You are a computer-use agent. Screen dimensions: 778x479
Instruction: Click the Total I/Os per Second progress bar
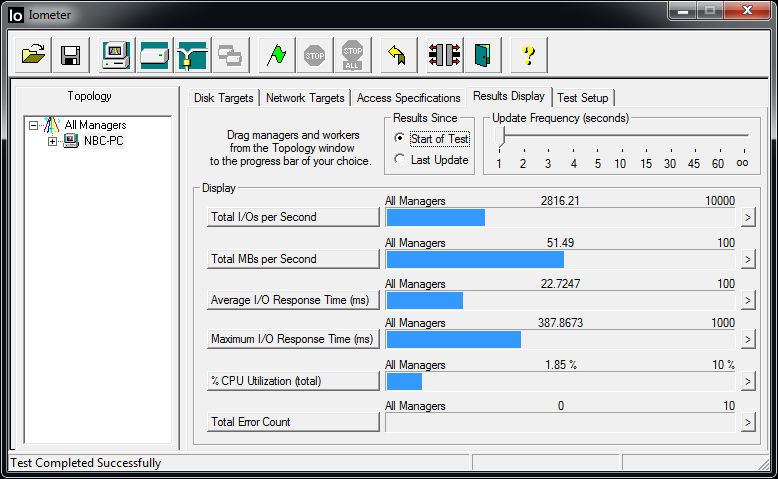[x=560, y=217]
